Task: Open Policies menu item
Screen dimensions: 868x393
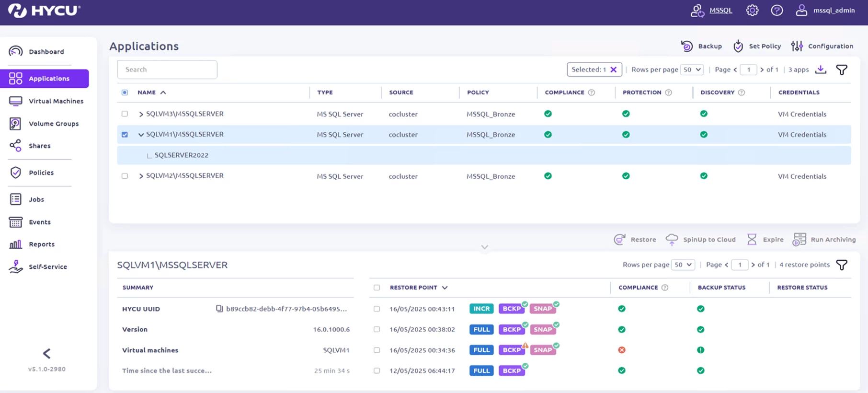Action: click(41, 173)
